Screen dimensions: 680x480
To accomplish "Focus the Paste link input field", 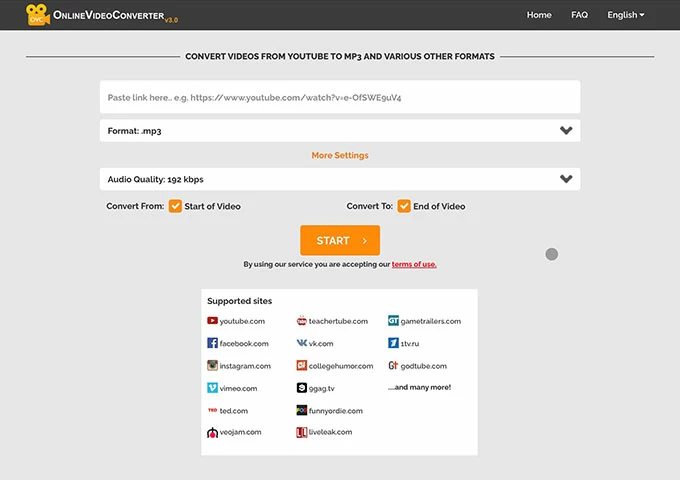I will click(340, 98).
